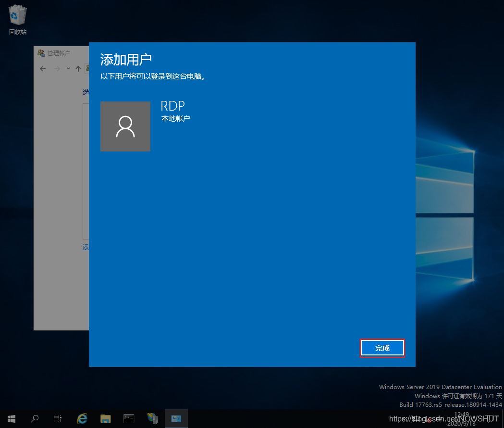This screenshot has width=504, height=428.
Task: Click the 管理帐户 window title icon
Action: (x=41, y=53)
